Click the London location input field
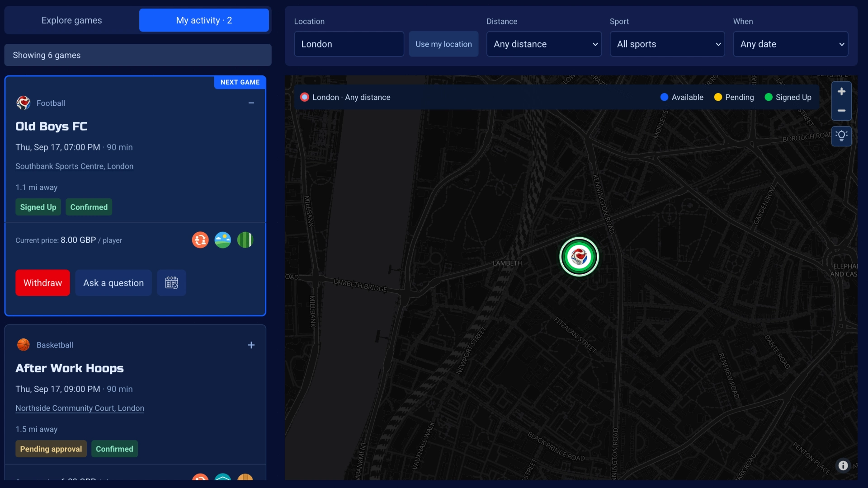Screen dimensions: 868x488 [x=349, y=44]
